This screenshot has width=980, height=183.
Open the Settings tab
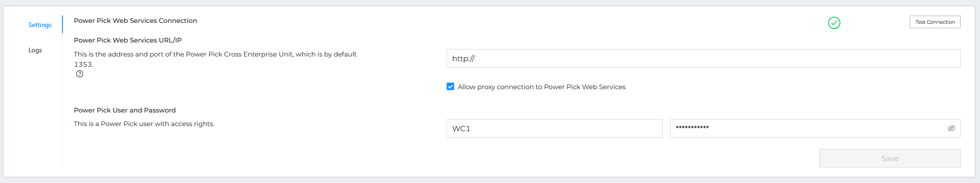pyautogui.click(x=40, y=25)
